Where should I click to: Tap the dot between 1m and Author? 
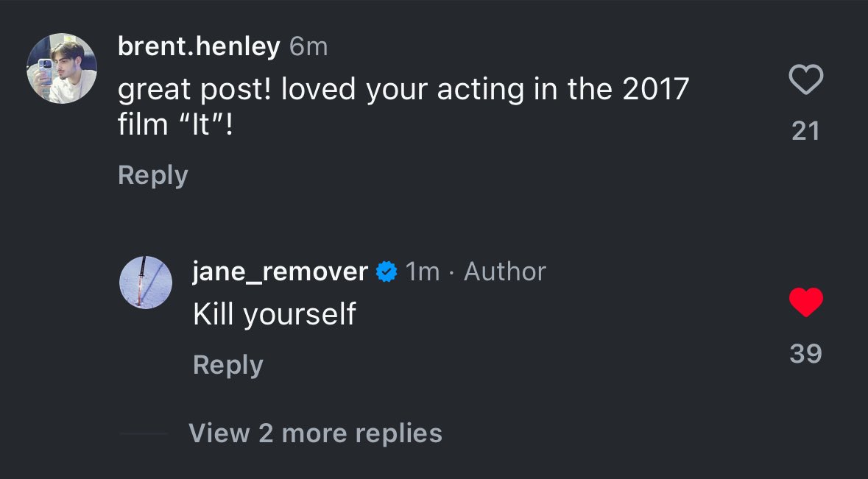pos(452,273)
